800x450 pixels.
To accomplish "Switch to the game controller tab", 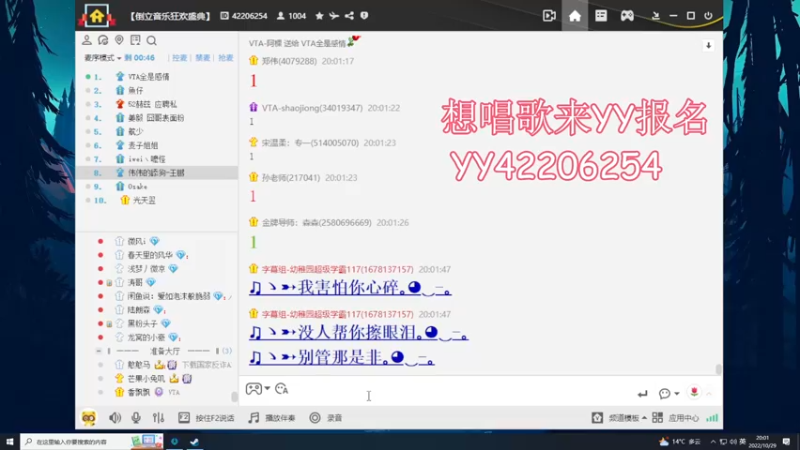I will click(627, 16).
